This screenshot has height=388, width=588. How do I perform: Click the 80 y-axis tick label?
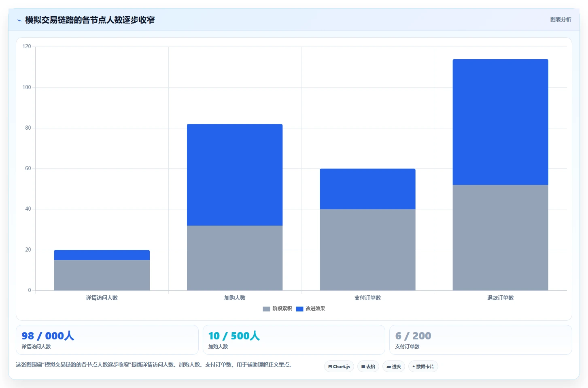tap(28, 128)
